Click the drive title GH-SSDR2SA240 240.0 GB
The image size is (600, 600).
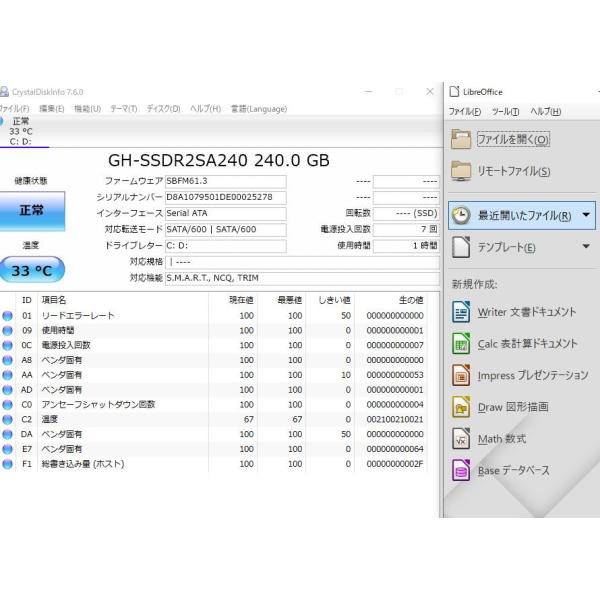pyautogui.click(x=219, y=160)
